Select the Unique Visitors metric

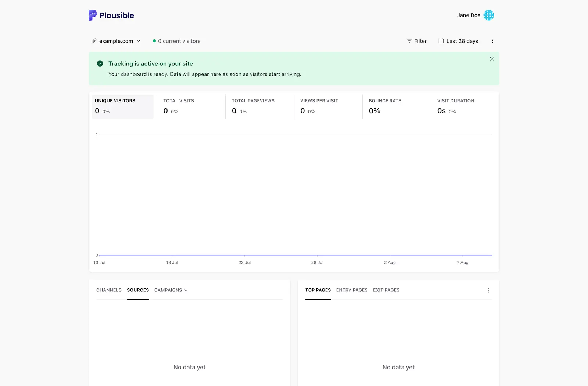[x=122, y=107]
